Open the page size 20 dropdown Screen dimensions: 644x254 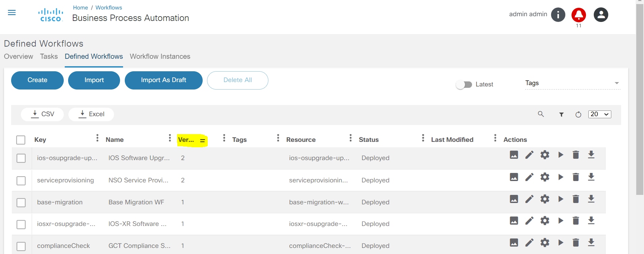tap(599, 114)
